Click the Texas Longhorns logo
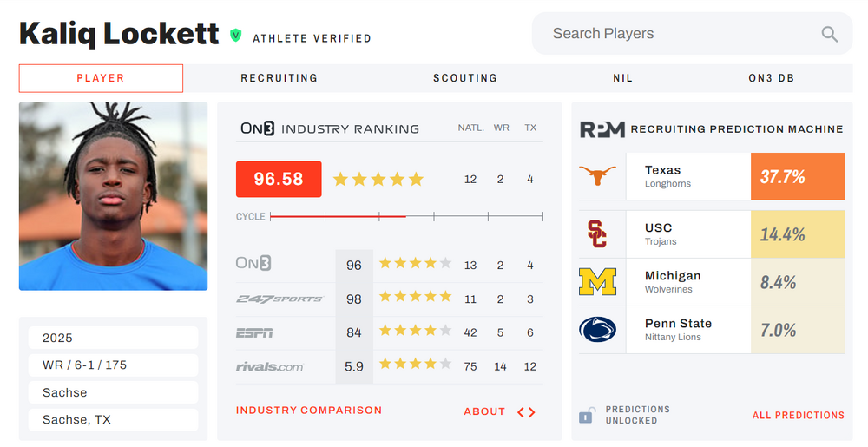This screenshot has width=868, height=447. click(x=597, y=176)
